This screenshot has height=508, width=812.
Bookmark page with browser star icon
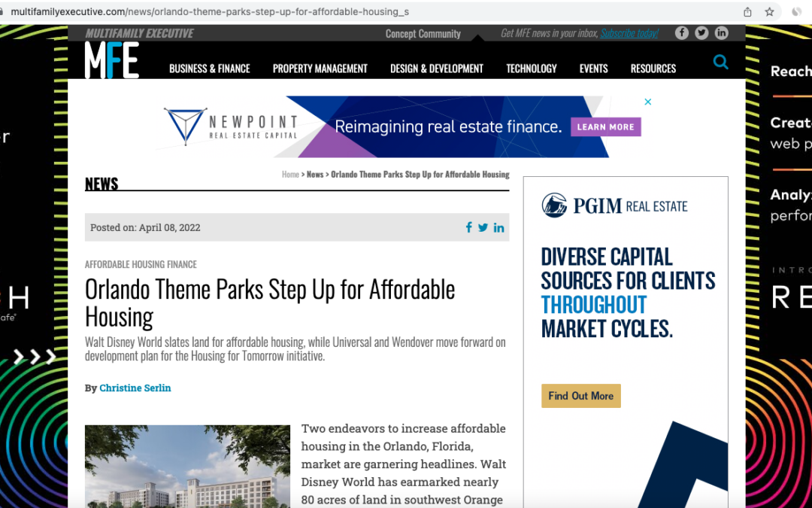[x=770, y=11]
